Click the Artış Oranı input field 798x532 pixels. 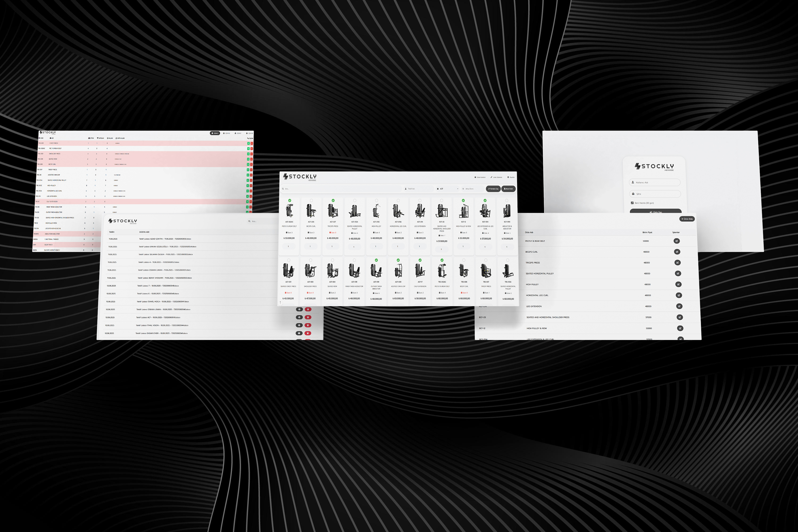pyautogui.click(x=473, y=189)
